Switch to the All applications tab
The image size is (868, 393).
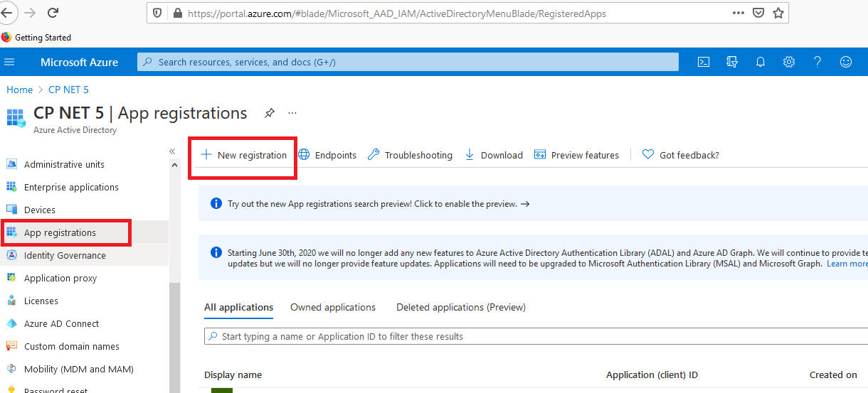pos(238,307)
